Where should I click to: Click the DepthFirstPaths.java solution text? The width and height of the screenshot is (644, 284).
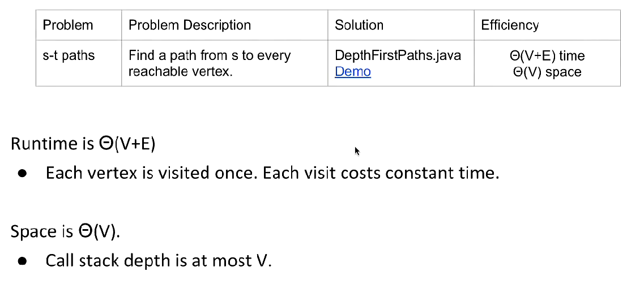pos(398,56)
